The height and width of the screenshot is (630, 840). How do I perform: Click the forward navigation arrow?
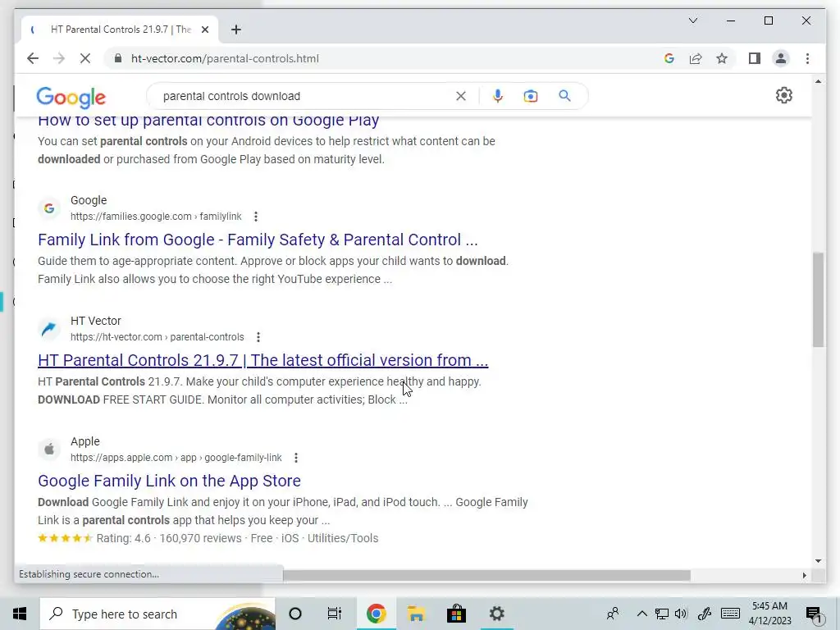(x=59, y=58)
